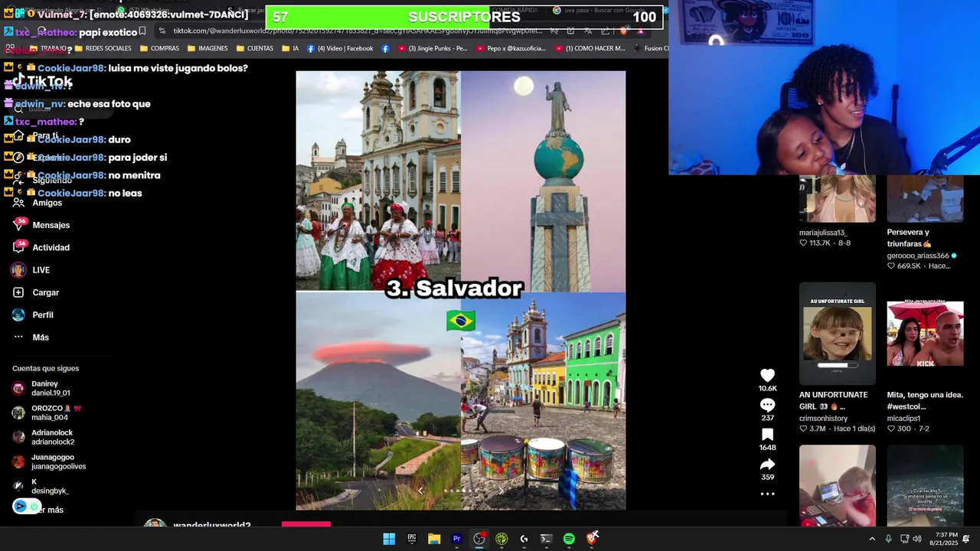This screenshot has width=980, height=551.
Task: Open CUENTAS bookmarks folder
Action: pyautogui.click(x=255, y=48)
